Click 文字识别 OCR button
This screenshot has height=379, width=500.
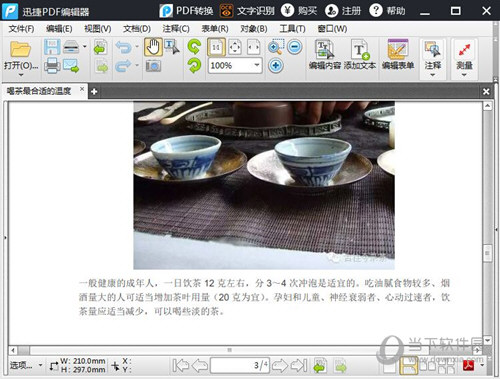click(x=247, y=11)
